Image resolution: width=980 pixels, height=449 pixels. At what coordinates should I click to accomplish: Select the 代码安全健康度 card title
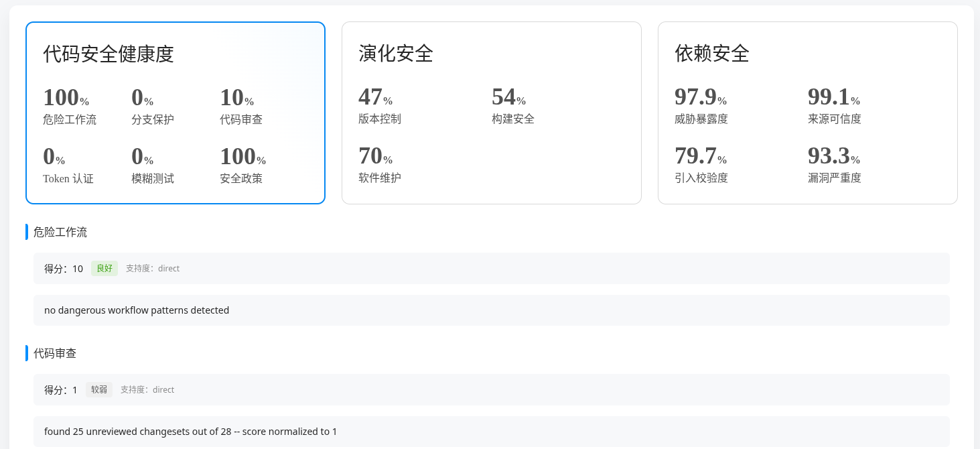coord(109,54)
